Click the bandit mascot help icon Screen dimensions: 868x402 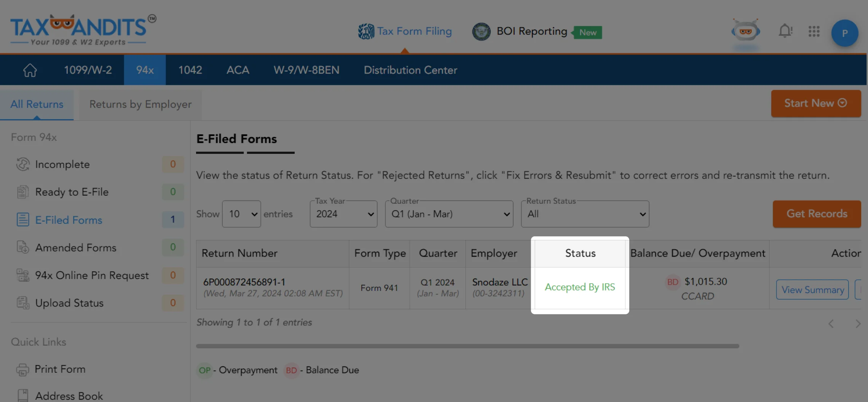[745, 31]
